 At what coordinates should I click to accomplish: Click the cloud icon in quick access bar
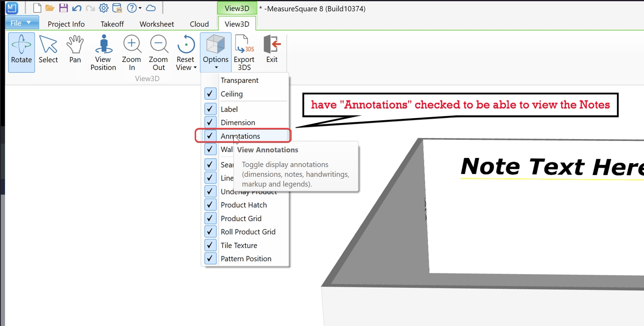click(151, 8)
